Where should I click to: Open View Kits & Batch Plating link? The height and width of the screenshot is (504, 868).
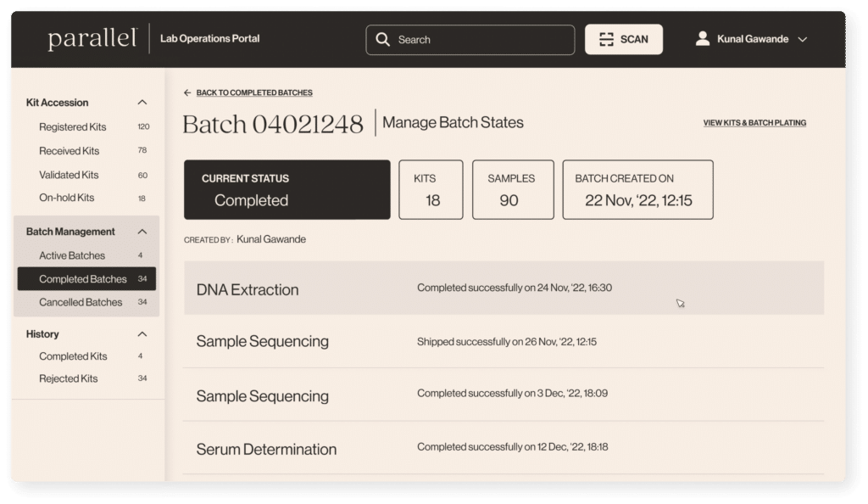pyautogui.click(x=754, y=123)
